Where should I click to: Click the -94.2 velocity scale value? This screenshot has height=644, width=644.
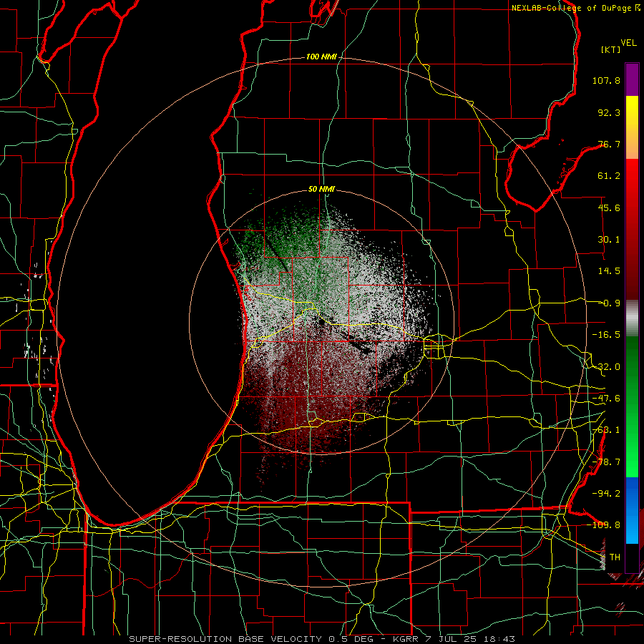pos(606,493)
